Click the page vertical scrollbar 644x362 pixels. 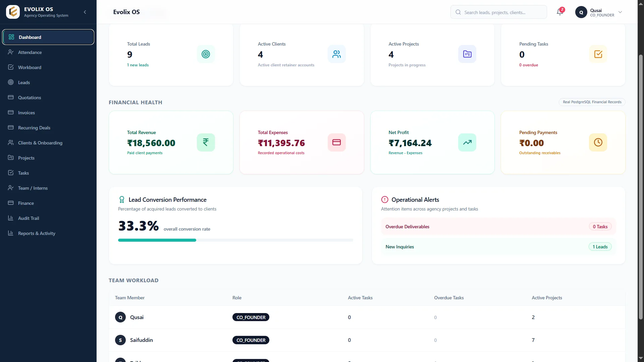(641, 187)
